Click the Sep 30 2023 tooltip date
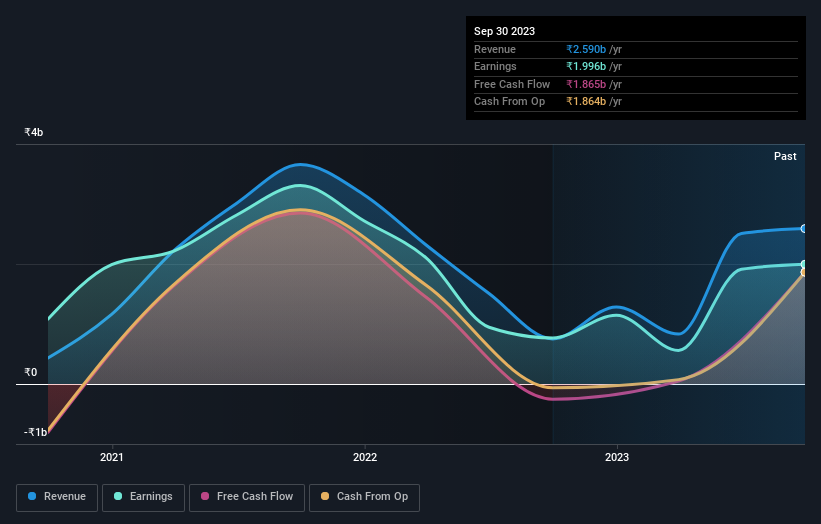821x524 pixels. pyautogui.click(x=504, y=31)
